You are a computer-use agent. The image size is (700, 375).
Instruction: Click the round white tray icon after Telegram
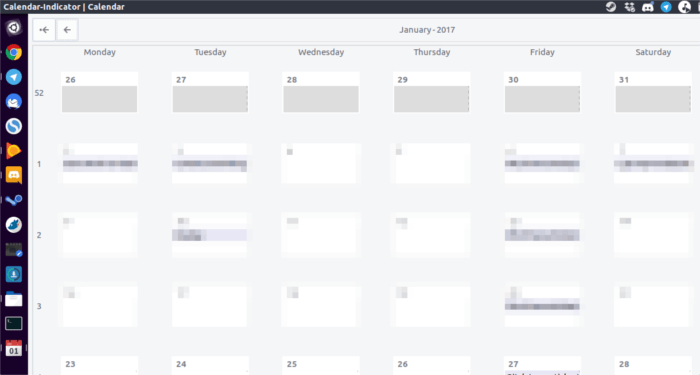click(684, 7)
